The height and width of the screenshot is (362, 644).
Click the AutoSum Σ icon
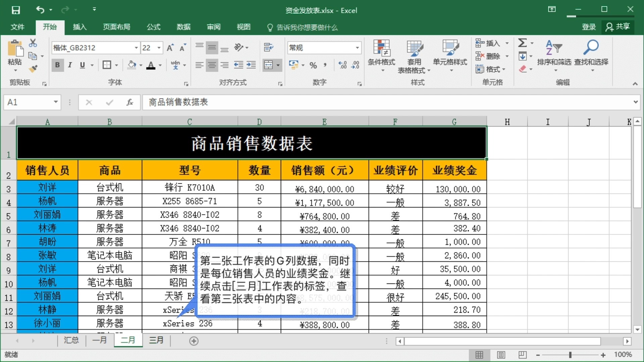click(523, 43)
